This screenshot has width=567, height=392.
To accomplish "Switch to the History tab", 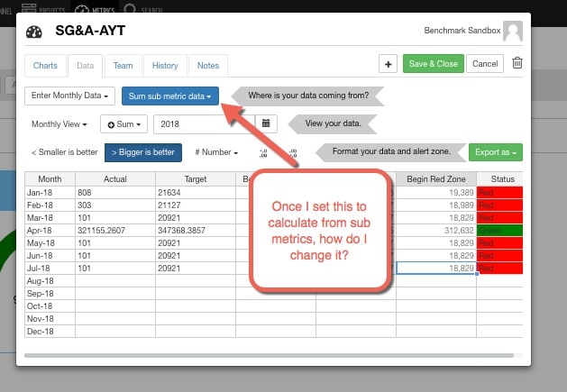I will point(165,66).
